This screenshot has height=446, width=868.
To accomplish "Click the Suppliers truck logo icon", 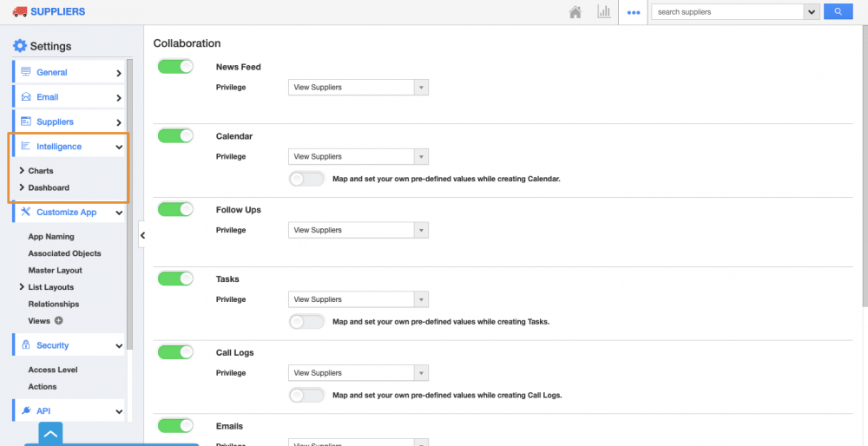I will coord(20,11).
